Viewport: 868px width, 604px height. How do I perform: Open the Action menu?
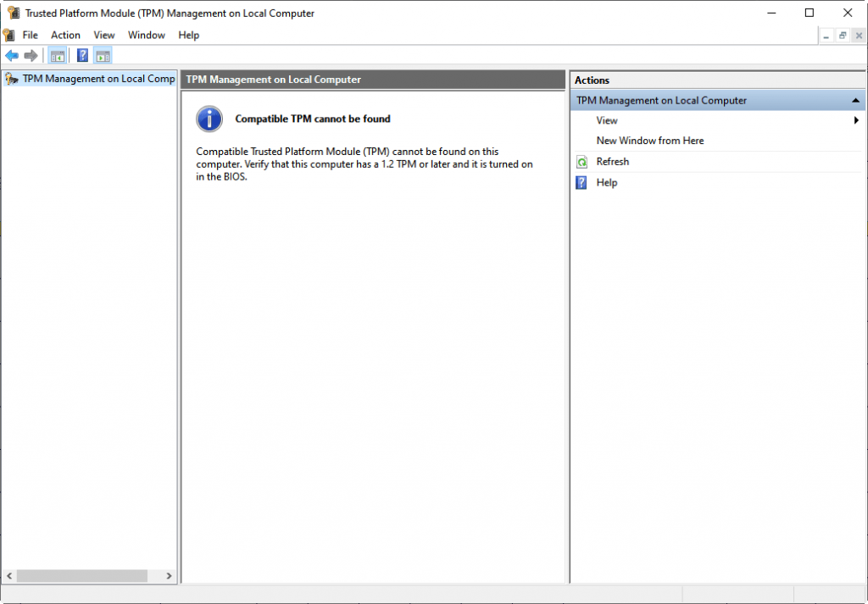click(65, 35)
